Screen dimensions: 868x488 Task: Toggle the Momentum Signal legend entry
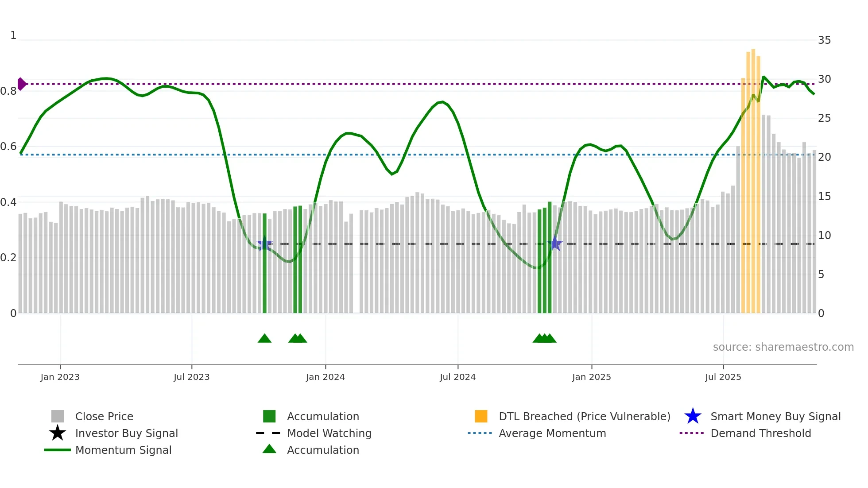coord(123,450)
